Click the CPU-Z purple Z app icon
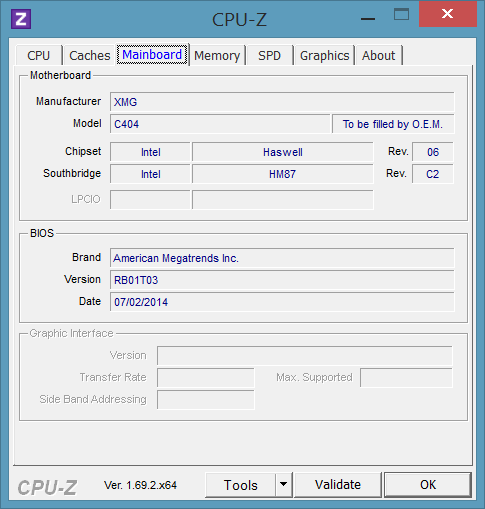Screen dimensions: 485x509 [21, 19]
